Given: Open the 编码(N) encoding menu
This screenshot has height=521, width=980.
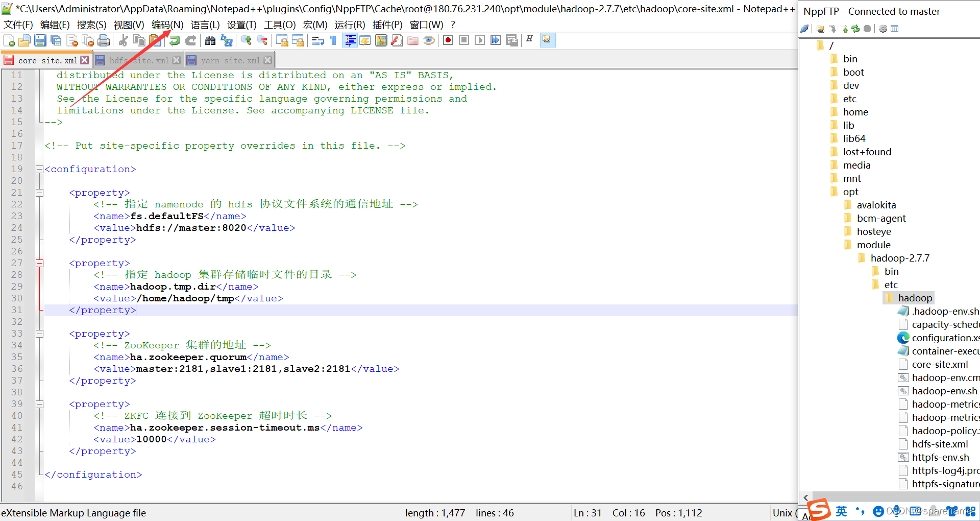Looking at the screenshot, I should (x=167, y=25).
